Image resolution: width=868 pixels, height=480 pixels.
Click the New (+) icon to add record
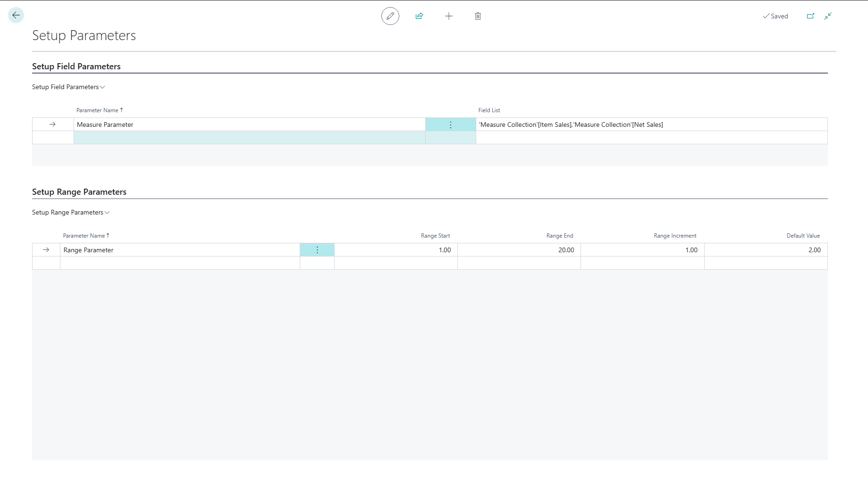click(x=448, y=16)
